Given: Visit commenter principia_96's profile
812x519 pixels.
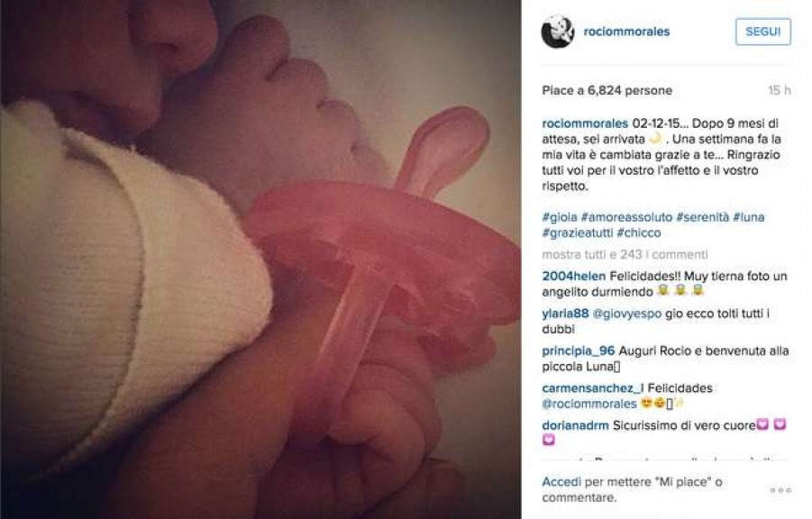Looking at the screenshot, I should (578, 351).
